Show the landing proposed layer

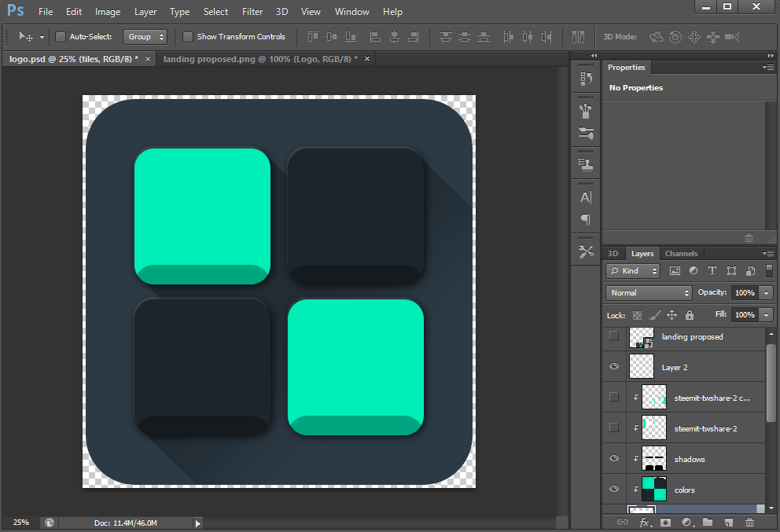click(614, 336)
